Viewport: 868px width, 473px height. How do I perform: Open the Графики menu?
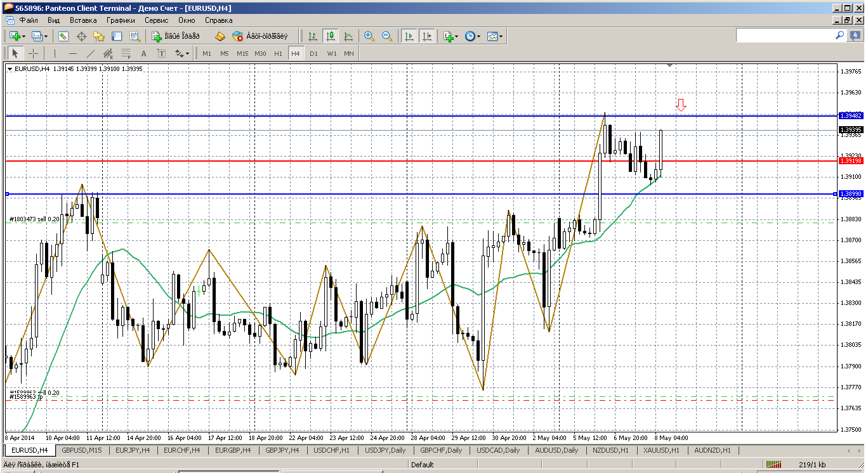click(x=121, y=20)
